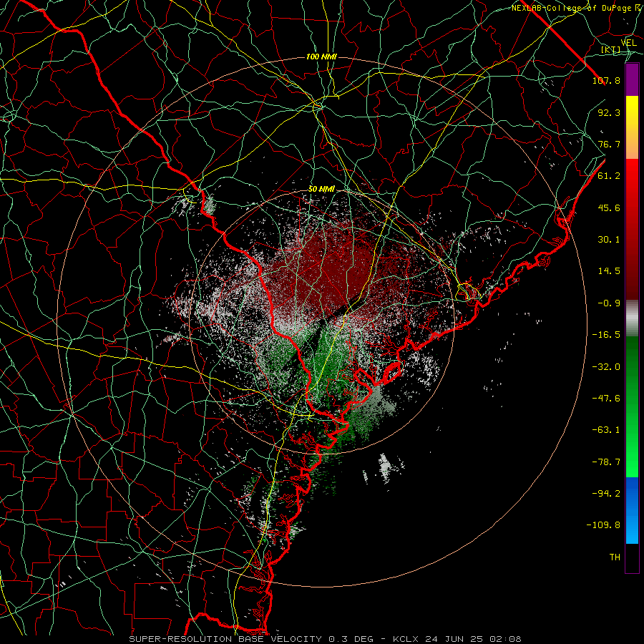Click the purple color bar segment
644x644 pixels.
(x=632, y=80)
